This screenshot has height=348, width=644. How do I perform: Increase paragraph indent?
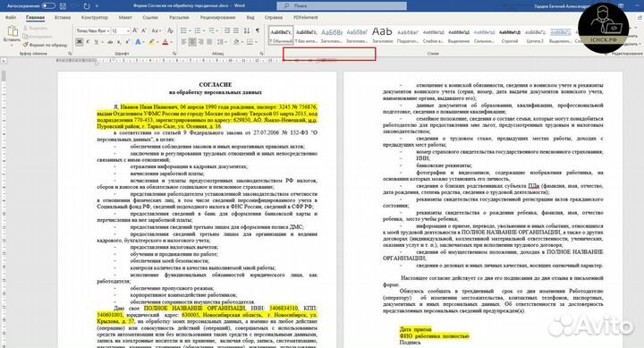pos(236,30)
